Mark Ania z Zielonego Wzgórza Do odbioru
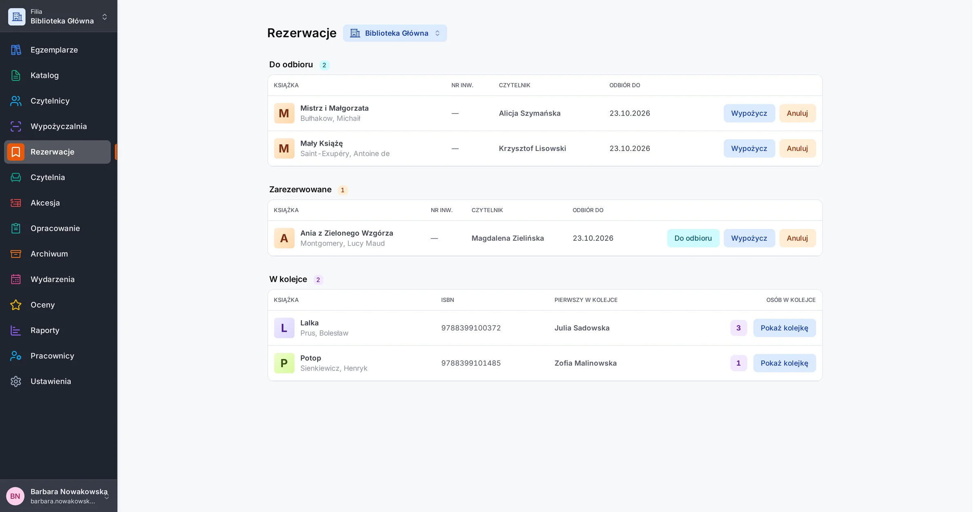 [693, 238]
